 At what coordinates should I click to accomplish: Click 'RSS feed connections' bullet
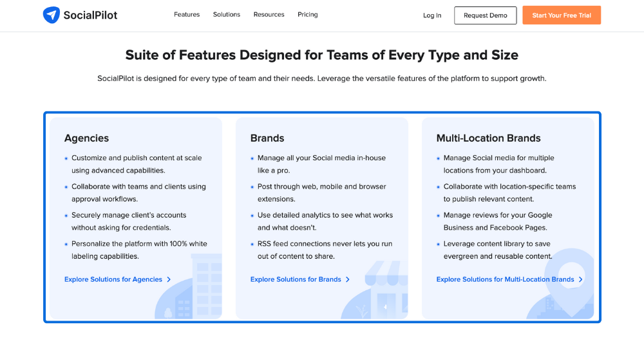tap(325, 250)
